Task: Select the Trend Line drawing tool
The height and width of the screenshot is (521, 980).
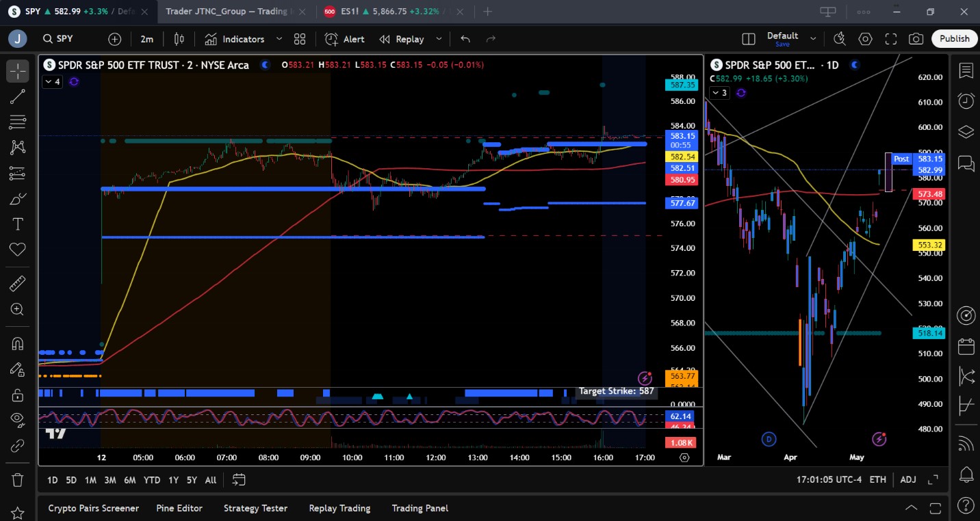Action: click(x=17, y=96)
